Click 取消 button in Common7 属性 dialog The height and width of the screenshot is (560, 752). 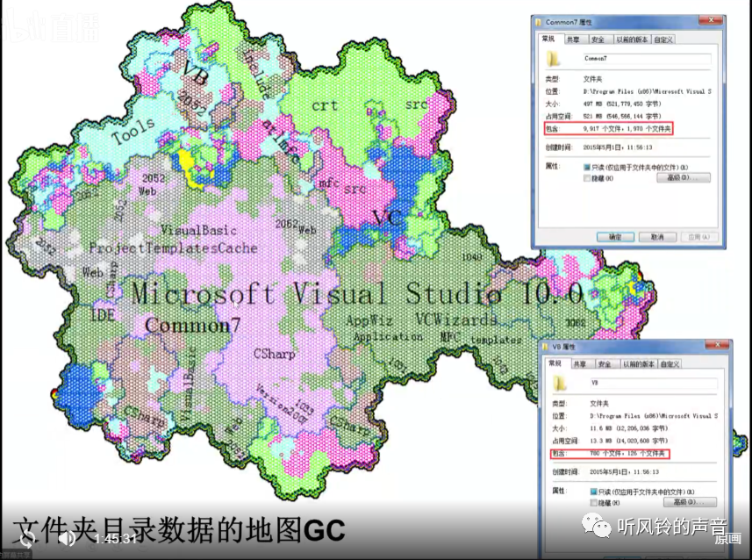coord(657,237)
